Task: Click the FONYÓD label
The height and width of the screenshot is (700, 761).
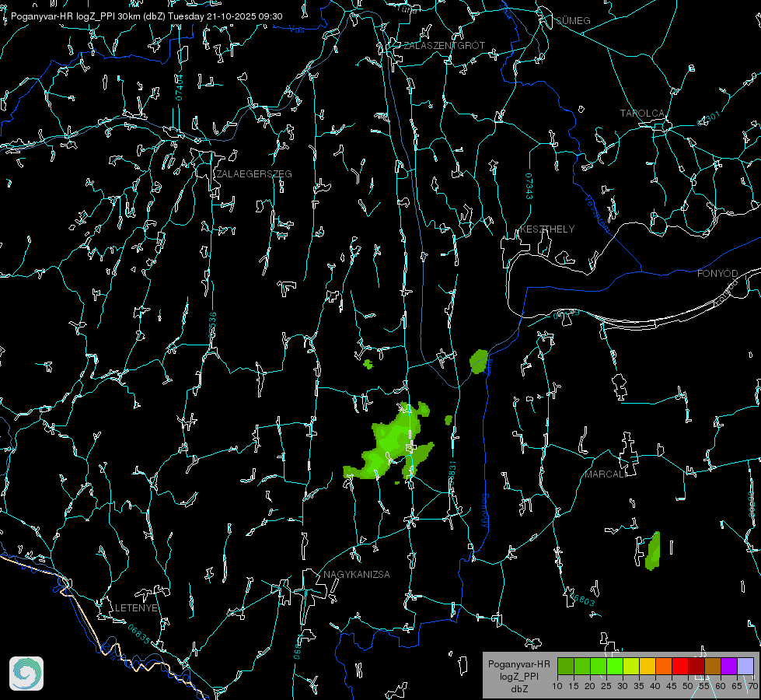Action: click(x=717, y=274)
